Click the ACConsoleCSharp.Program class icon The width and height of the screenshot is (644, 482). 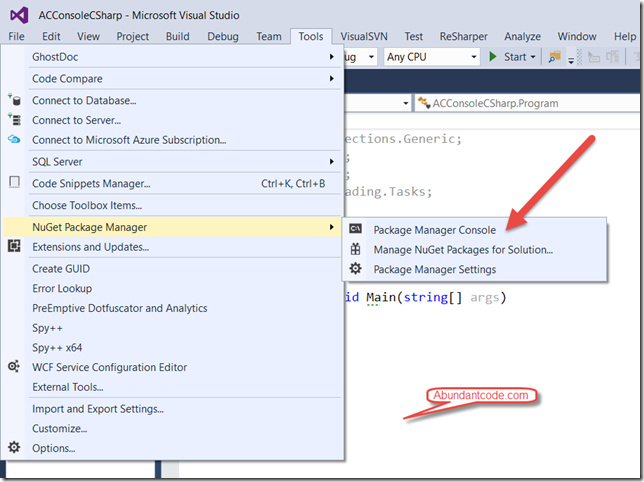[x=423, y=103]
